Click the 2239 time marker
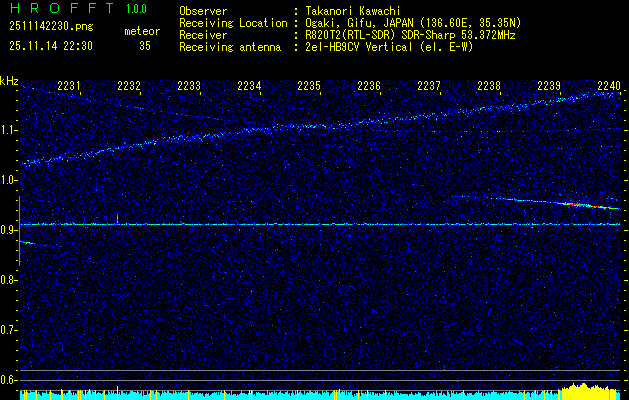 coord(549,85)
